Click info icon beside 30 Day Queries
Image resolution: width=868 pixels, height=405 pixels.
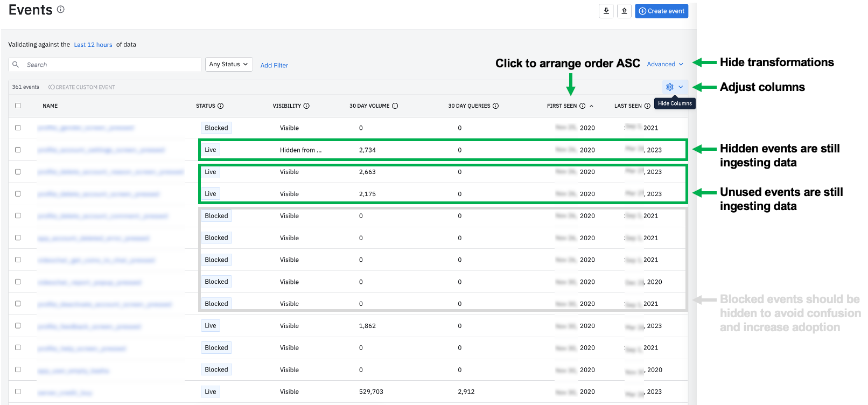(x=496, y=106)
